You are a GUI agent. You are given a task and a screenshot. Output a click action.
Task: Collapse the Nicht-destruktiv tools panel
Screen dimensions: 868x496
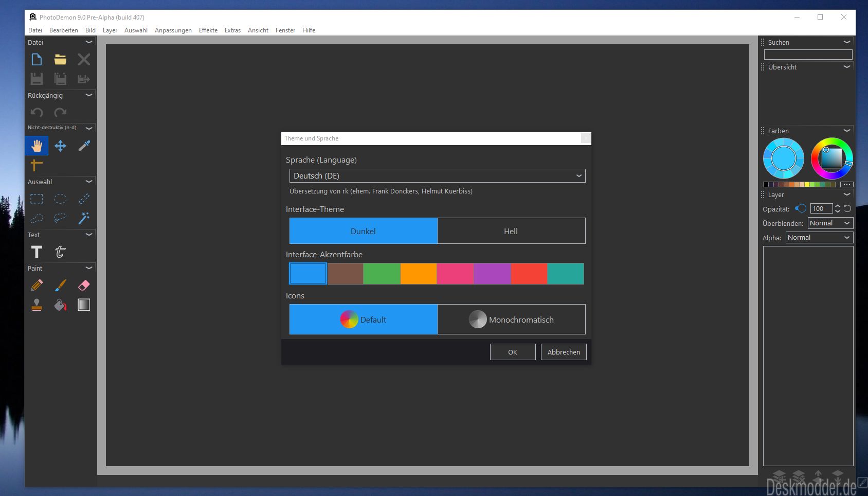click(x=89, y=128)
